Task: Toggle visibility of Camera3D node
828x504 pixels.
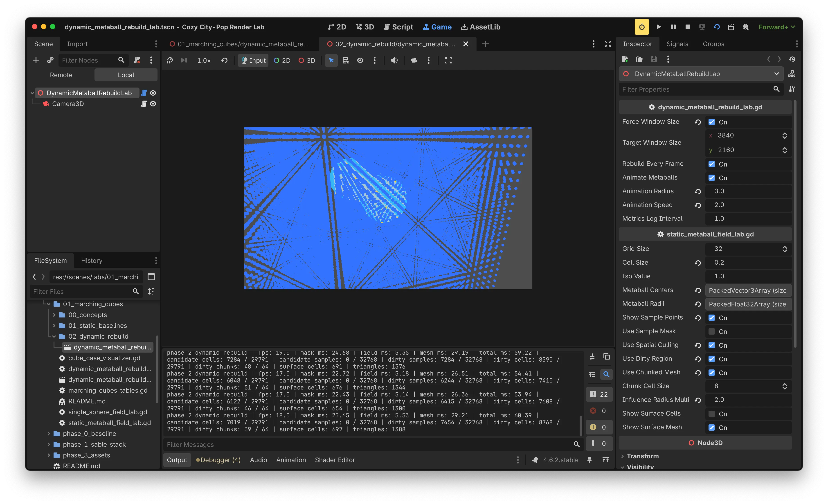Action: pos(153,104)
